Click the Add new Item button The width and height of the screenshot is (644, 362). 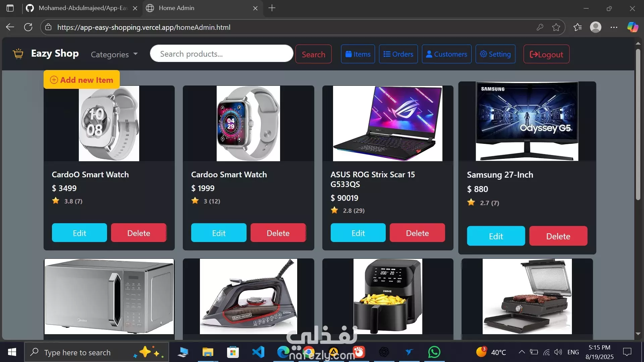pos(82,80)
